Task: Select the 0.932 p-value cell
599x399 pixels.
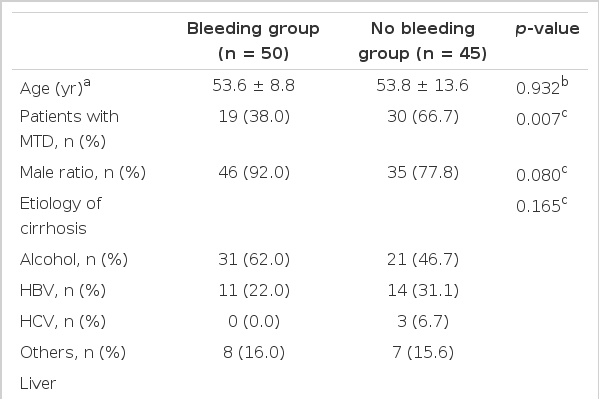Action: click(542, 87)
